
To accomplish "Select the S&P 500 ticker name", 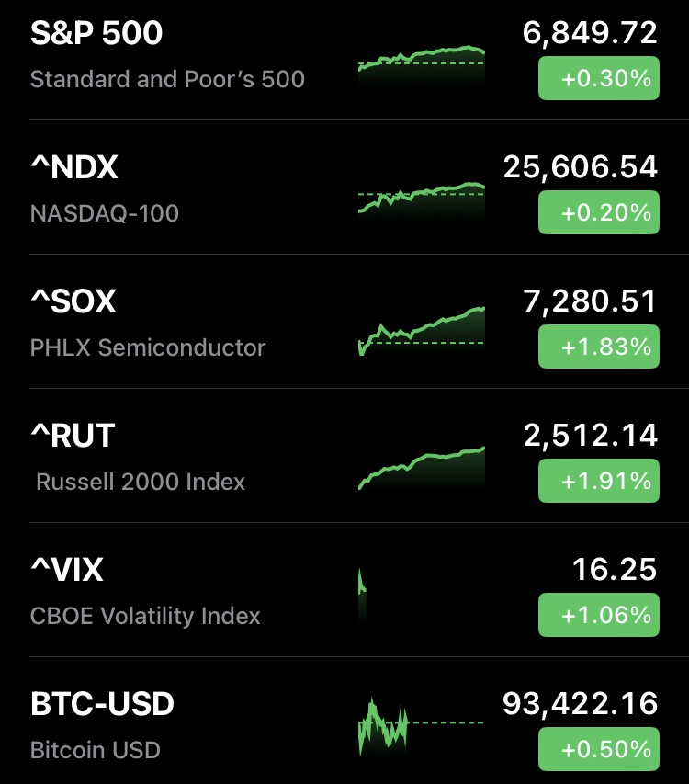I will (x=96, y=34).
